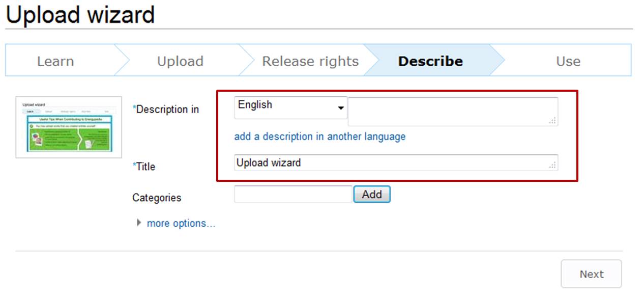Click the Title field containing 'Upload wizard'
This screenshot has width=644, height=296.
tap(392, 163)
